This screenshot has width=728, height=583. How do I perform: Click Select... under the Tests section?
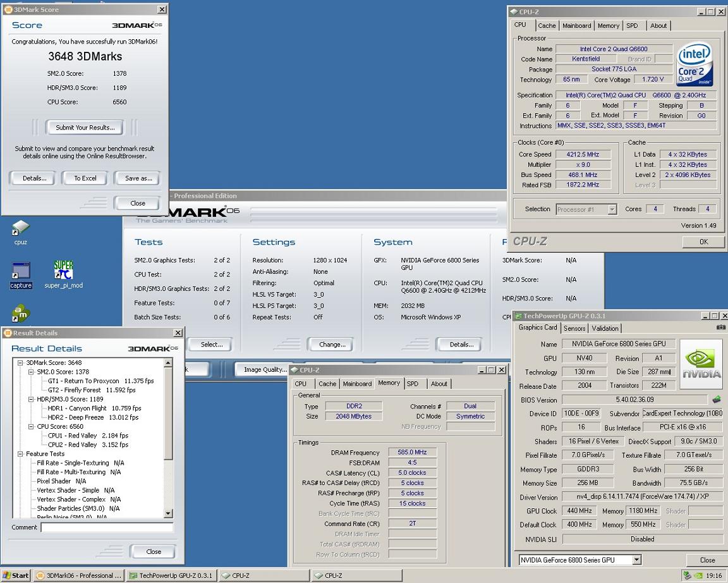(212, 345)
